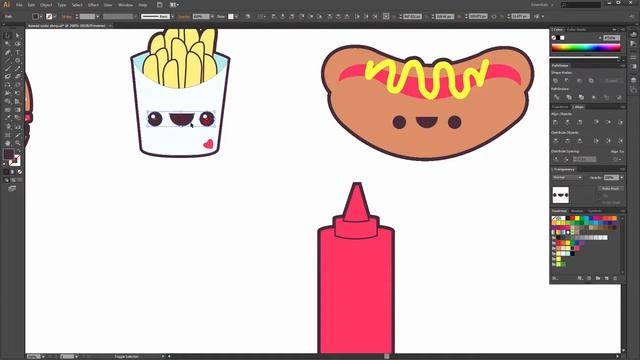Select the Pen tool
The height and width of the screenshot is (360, 640).
pos(7,52)
